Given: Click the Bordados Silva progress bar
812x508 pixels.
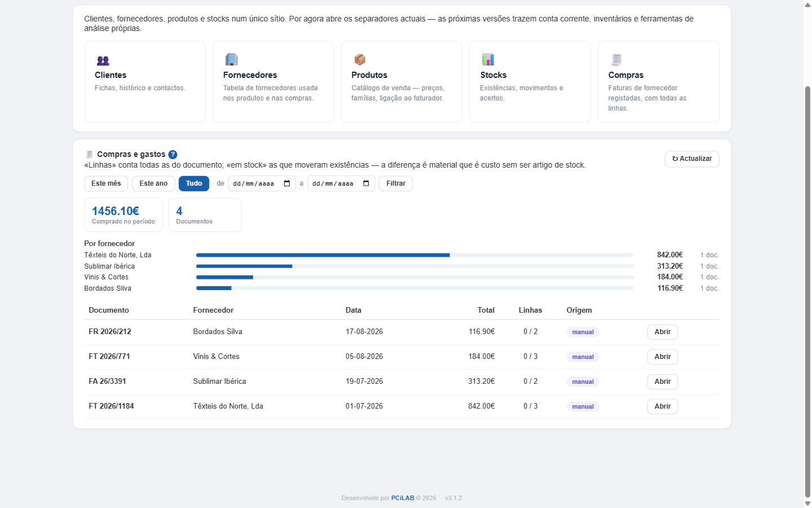Looking at the screenshot, I should [x=415, y=288].
